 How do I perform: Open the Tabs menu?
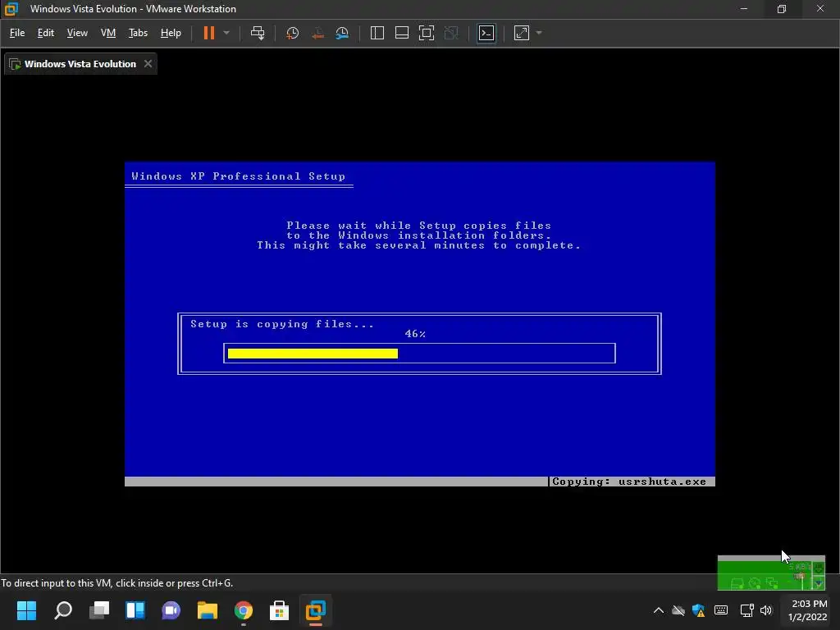(x=138, y=33)
